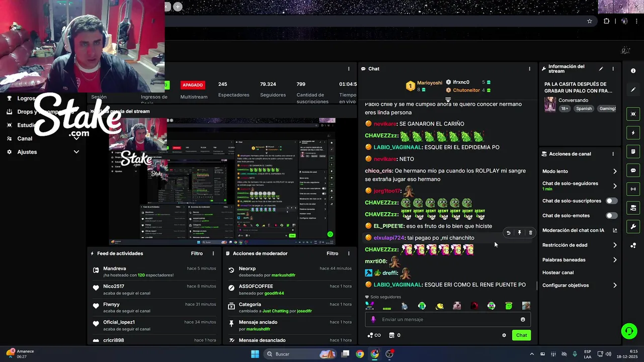Open the Chat panel three-dot menu
This screenshot has width=644, height=362.
click(x=529, y=69)
